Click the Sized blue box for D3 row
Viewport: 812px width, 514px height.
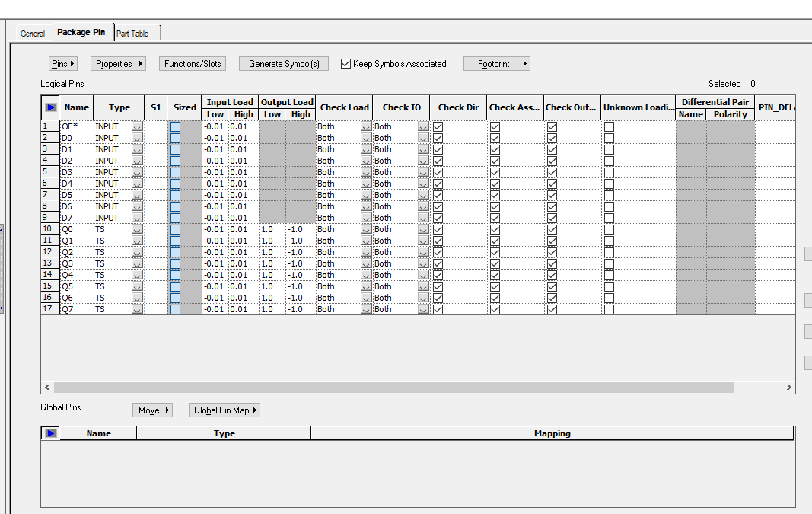tap(176, 172)
